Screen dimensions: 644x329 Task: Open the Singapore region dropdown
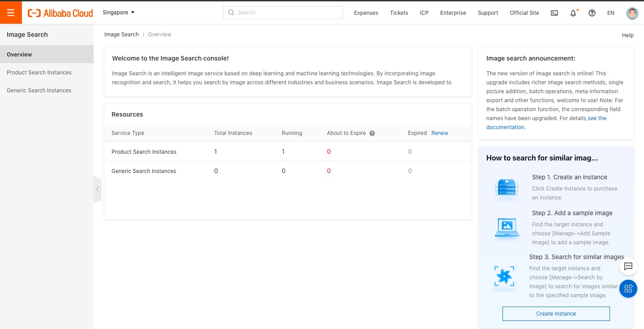point(119,13)
